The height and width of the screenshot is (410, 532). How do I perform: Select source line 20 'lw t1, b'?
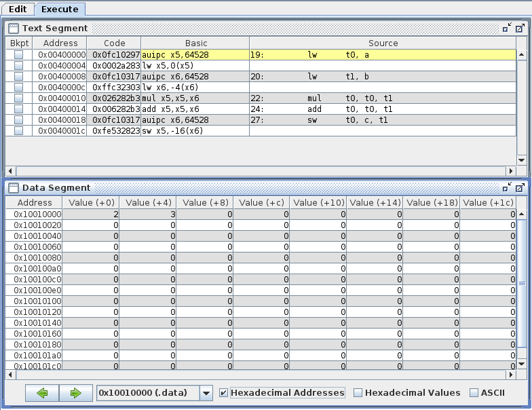383,76
